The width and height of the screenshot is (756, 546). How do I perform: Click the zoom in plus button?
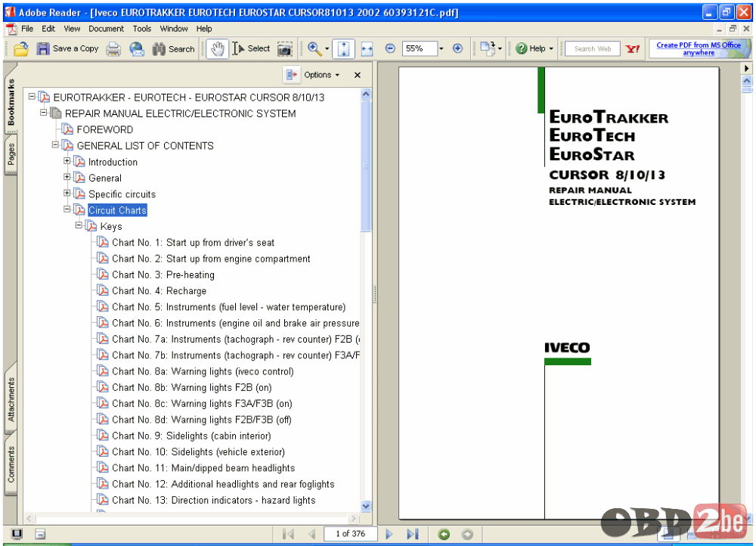[457, 48]
